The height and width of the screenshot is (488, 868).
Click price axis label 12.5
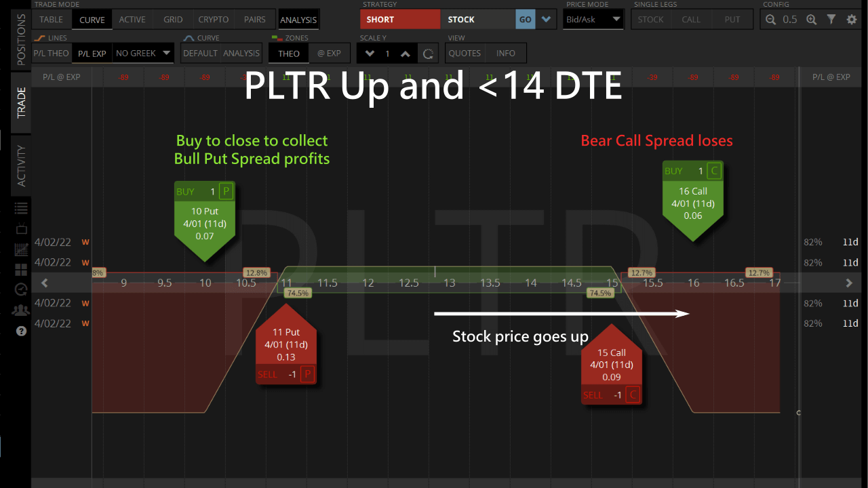pyautogui.click(x=409, y=283)
